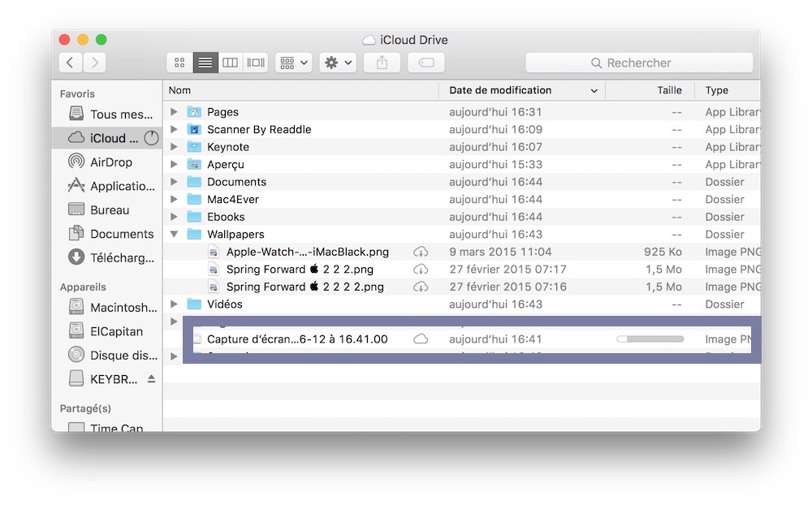Select the Vidéos folder row
Viewport: 812px width, 505px height.
462,304
